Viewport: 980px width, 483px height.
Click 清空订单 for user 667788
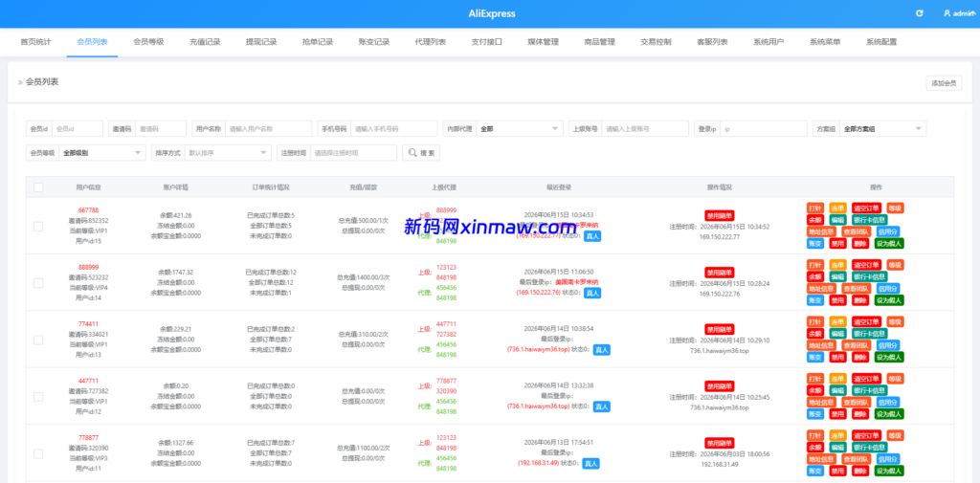pos(866,209)
